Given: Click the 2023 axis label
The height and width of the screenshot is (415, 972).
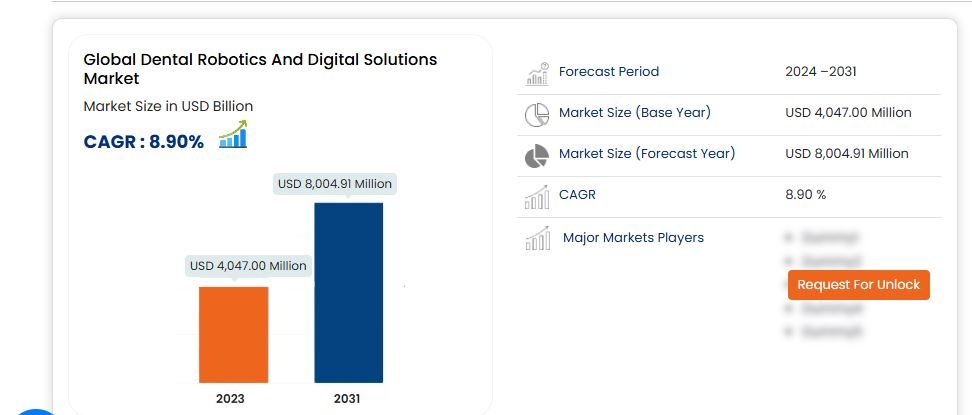Looking at the screenshot, I should click(x=232, y=398).
